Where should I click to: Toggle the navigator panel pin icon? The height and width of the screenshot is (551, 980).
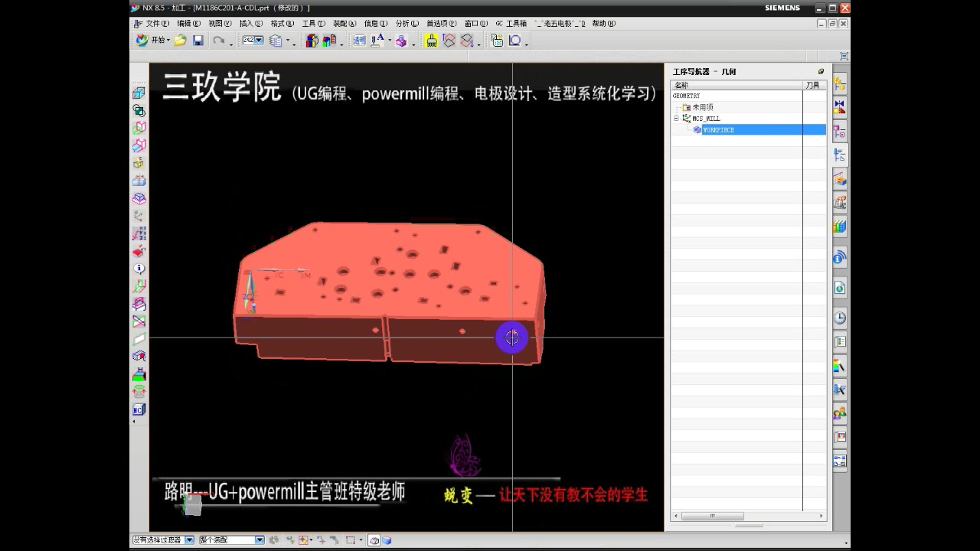(x=822, y=71)
